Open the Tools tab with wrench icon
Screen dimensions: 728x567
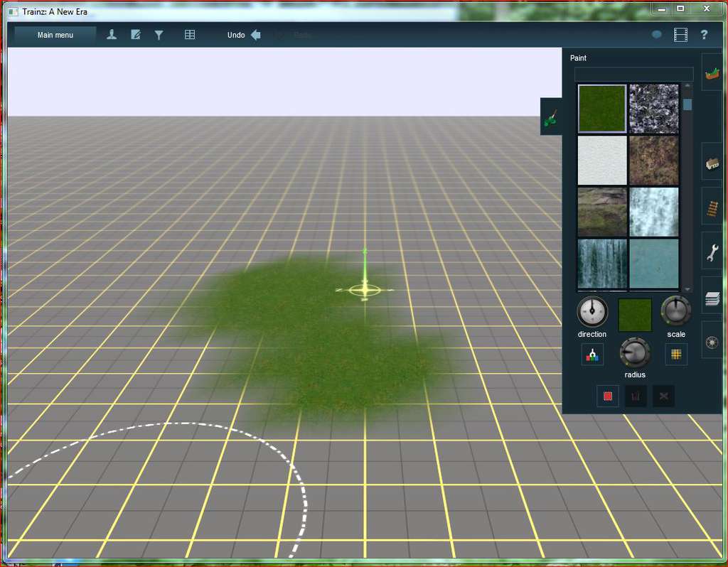click(x=712, y=252)
